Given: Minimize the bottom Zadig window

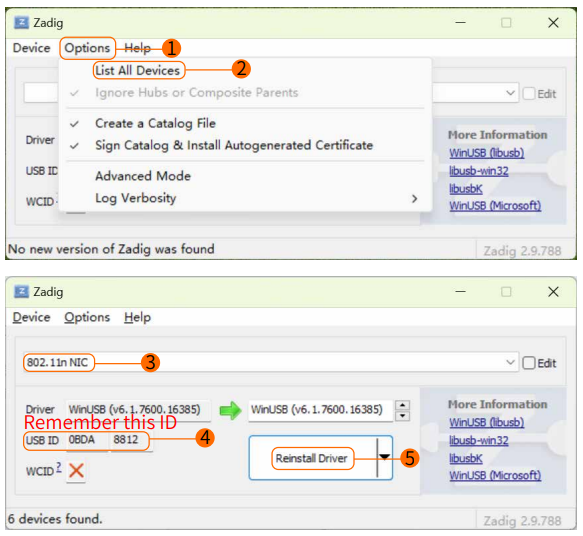Looking at the screenshot, I should [460, 292].
